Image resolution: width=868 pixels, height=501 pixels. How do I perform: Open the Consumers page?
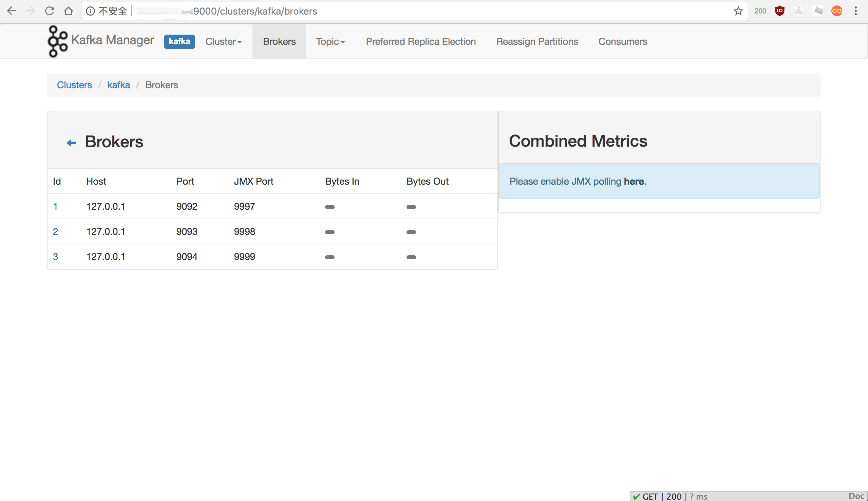(x=622, y=42)
